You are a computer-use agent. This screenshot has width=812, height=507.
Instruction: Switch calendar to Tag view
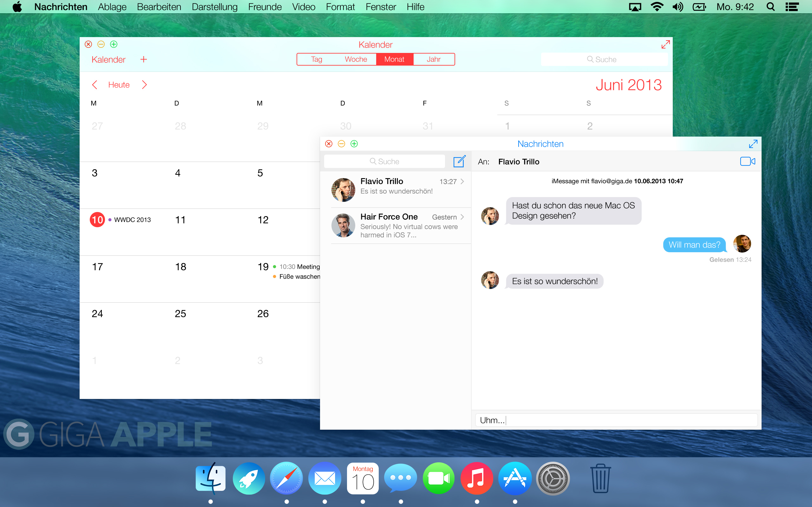pos(317,59)
